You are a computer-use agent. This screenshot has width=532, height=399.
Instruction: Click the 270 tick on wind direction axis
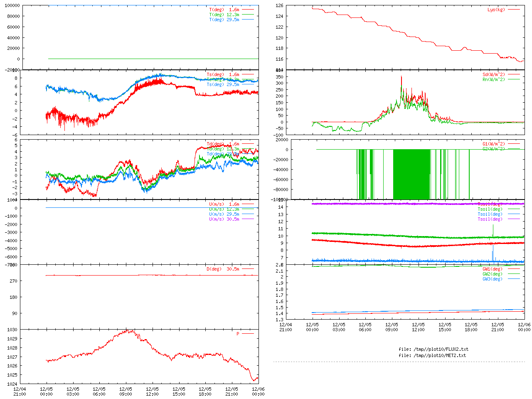13,281
